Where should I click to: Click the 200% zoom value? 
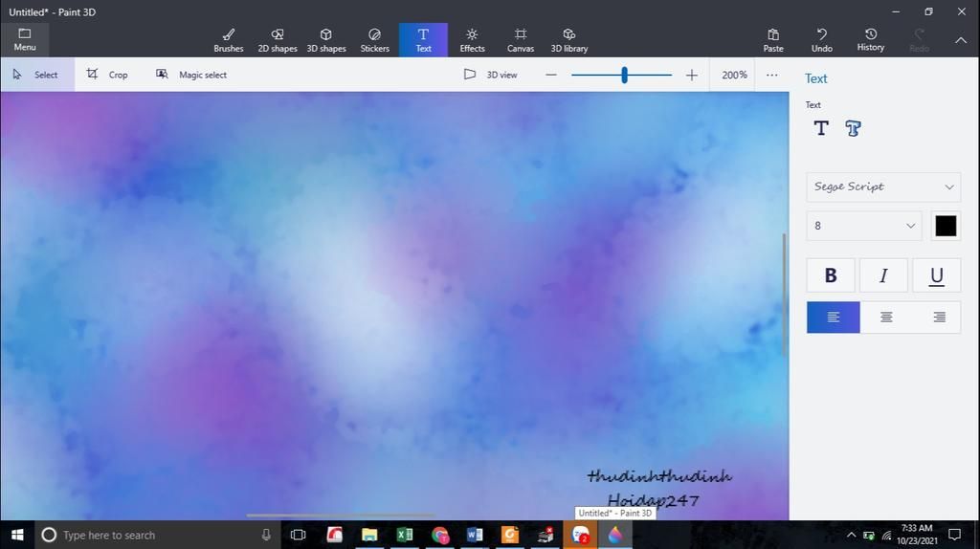[x=734, y=75]
